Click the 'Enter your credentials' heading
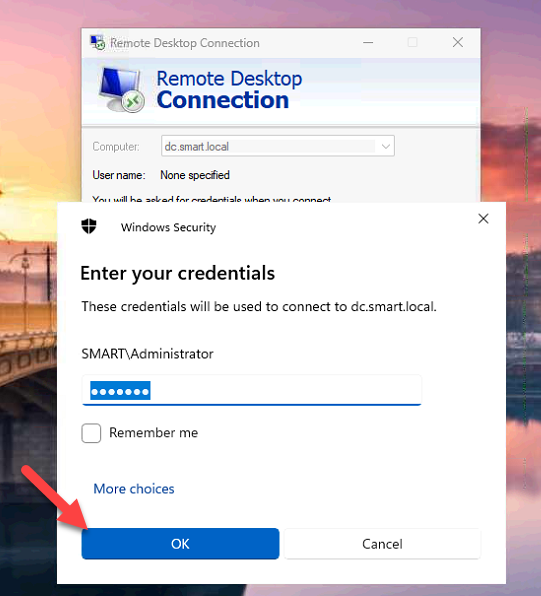This screenshot has width=541, height=596. [178, 273]
